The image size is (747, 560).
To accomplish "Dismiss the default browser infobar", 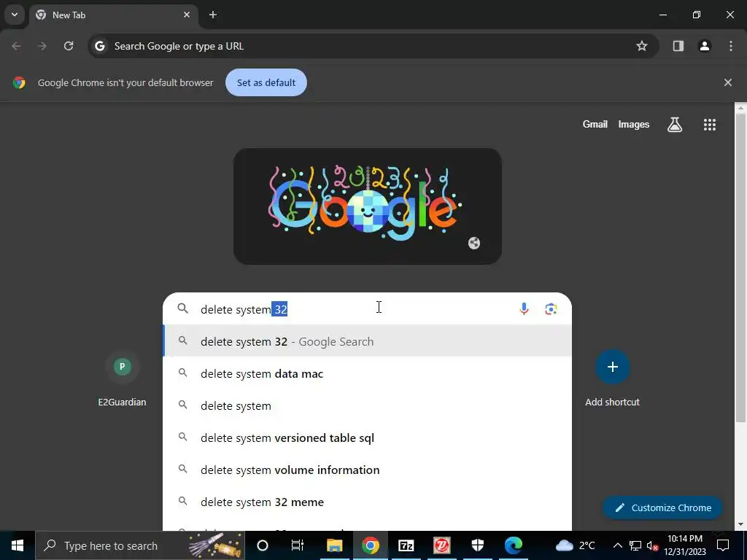I will 728,82.
